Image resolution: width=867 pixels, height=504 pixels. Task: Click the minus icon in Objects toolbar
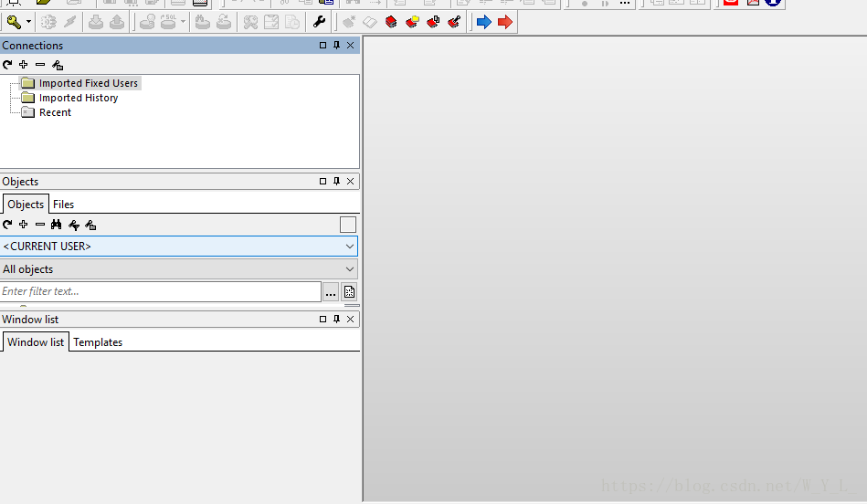point(40,225)
